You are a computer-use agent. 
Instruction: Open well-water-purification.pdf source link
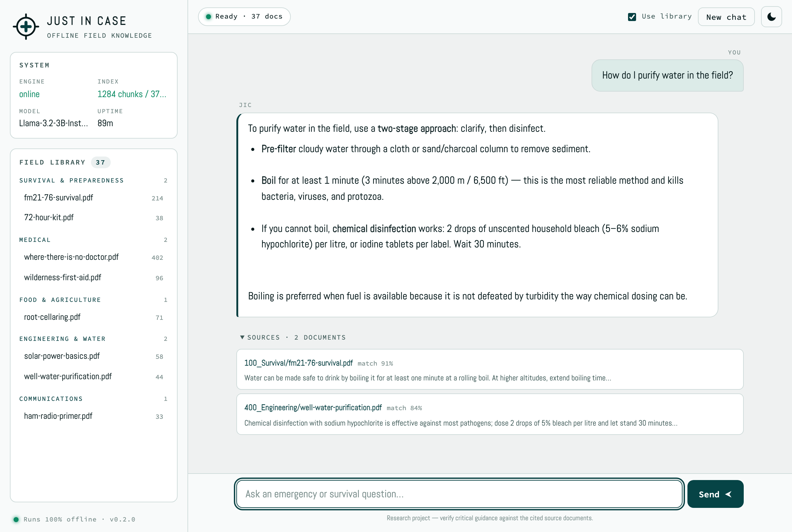[x=313, y=407]
